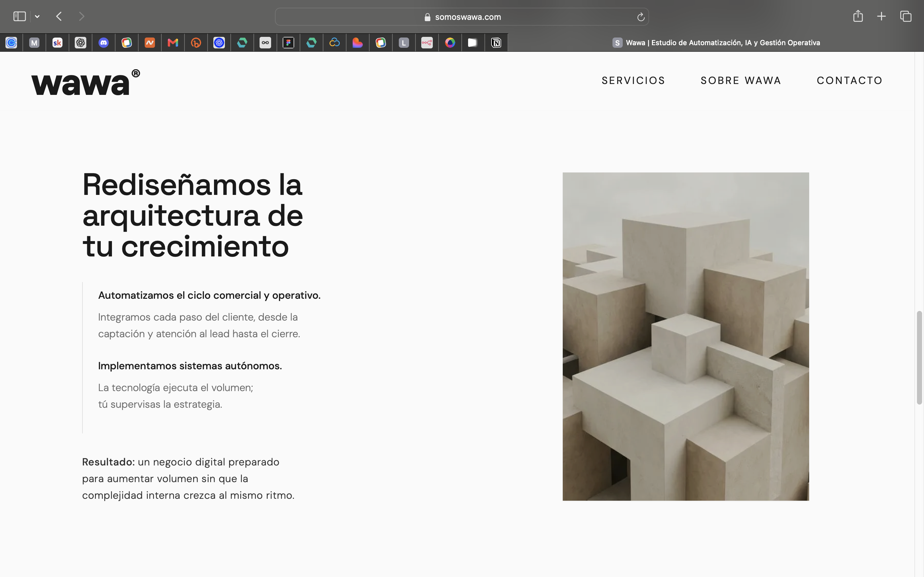Open the n8n pinned tab

[x=427, y=43]
